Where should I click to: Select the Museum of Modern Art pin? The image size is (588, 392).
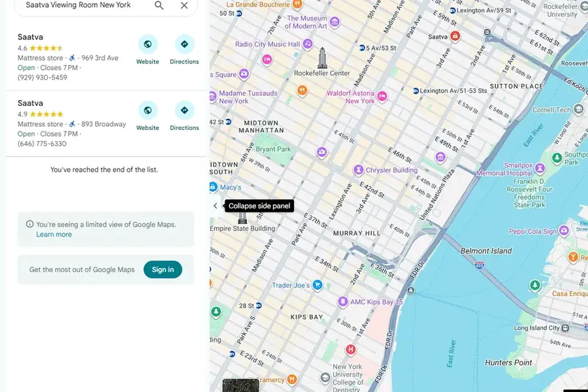coord(335,22)
